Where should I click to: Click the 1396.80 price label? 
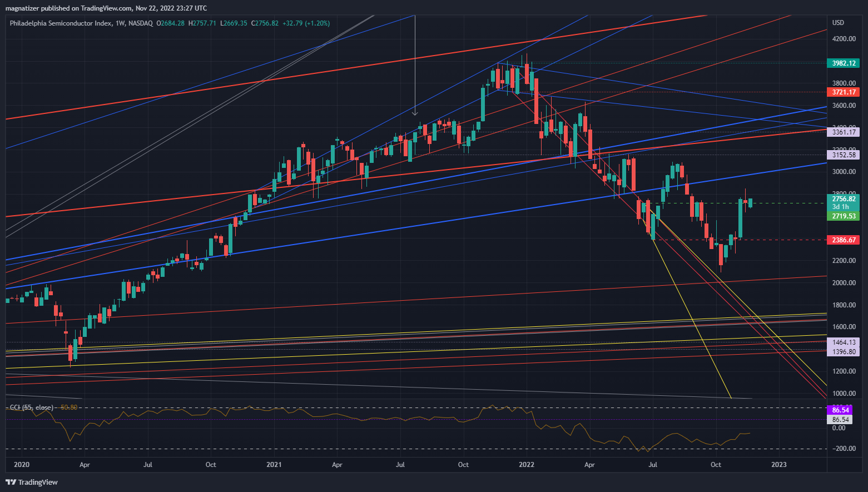pyautogui.click(x=843, y=352)
